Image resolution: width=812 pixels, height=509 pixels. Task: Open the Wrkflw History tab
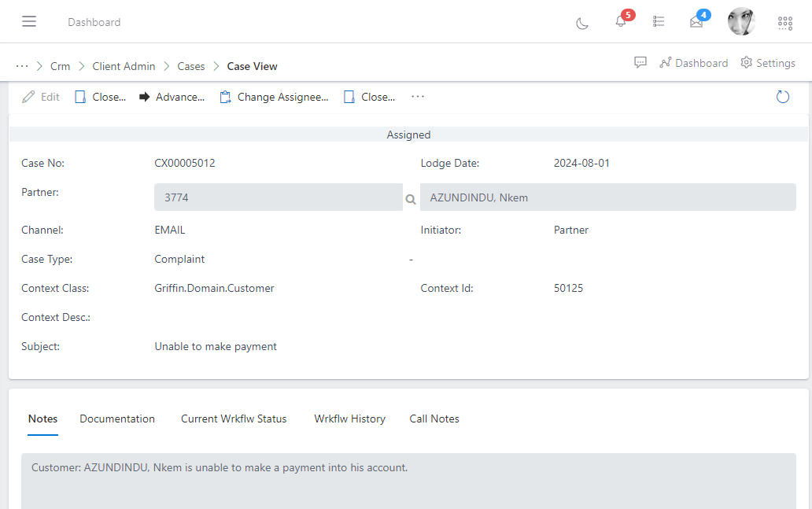[349, 419]
